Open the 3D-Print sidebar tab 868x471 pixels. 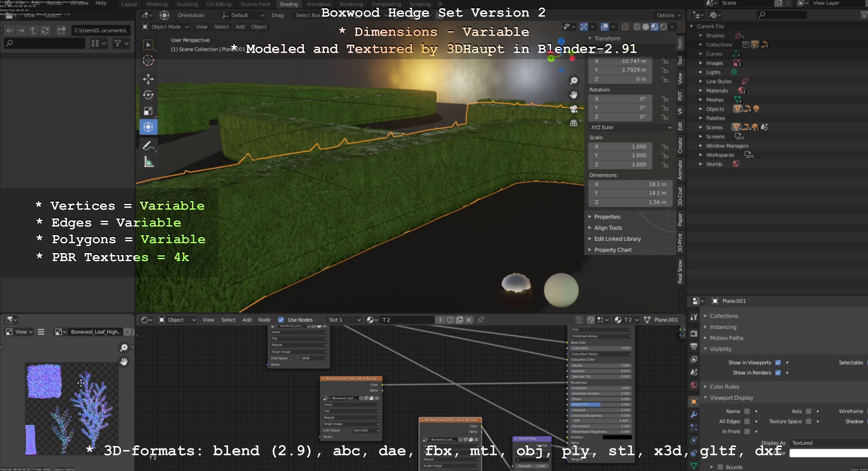point(680,242)
